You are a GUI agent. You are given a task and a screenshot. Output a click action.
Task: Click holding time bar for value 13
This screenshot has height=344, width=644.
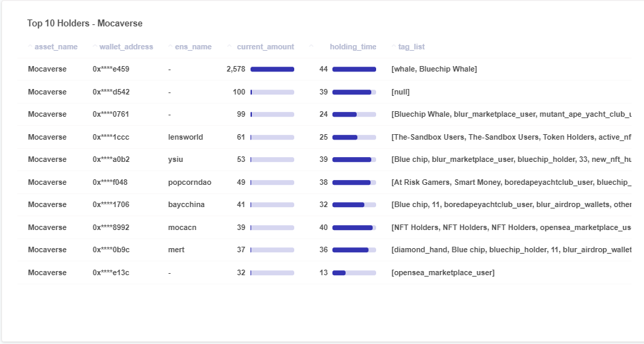tap(354, 273)
